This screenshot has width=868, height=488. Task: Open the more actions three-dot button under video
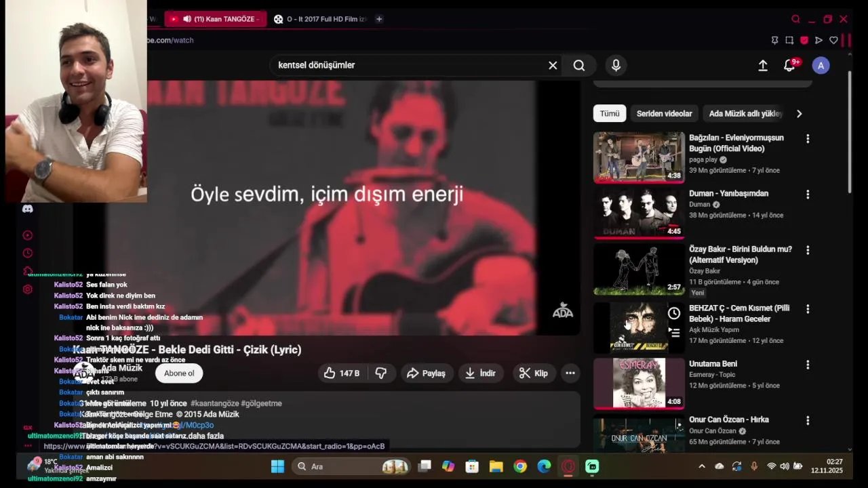pos(570,373)
